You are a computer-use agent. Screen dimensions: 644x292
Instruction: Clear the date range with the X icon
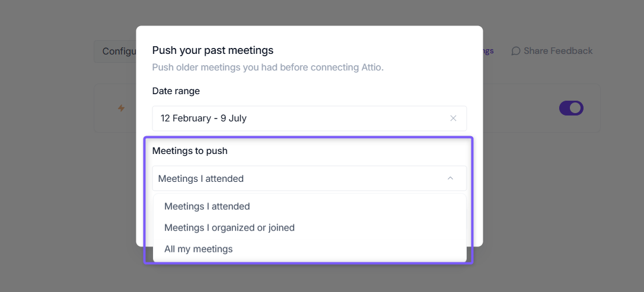click(453, 118)
